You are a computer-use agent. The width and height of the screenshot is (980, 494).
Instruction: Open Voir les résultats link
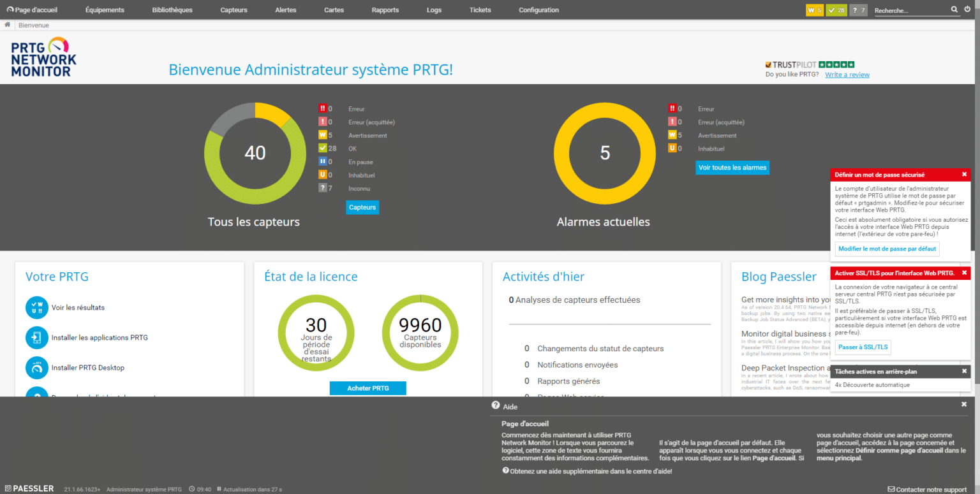point(78,308)
